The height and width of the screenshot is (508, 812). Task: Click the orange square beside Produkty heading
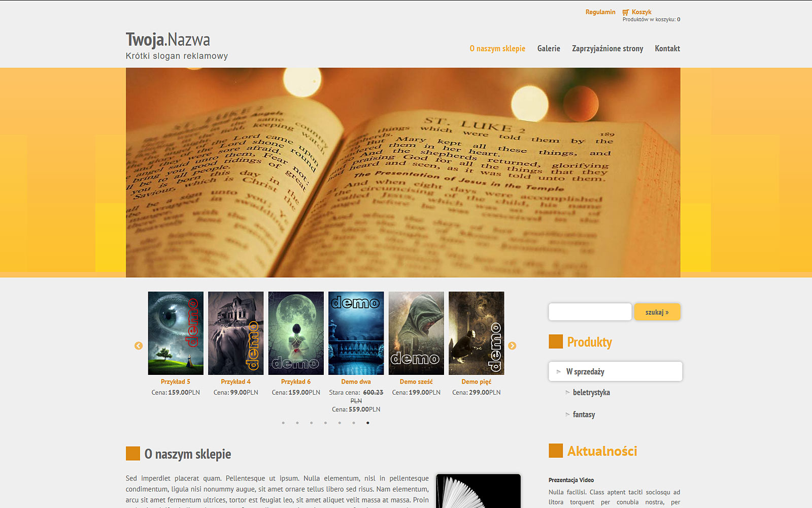tap(556, 342)
